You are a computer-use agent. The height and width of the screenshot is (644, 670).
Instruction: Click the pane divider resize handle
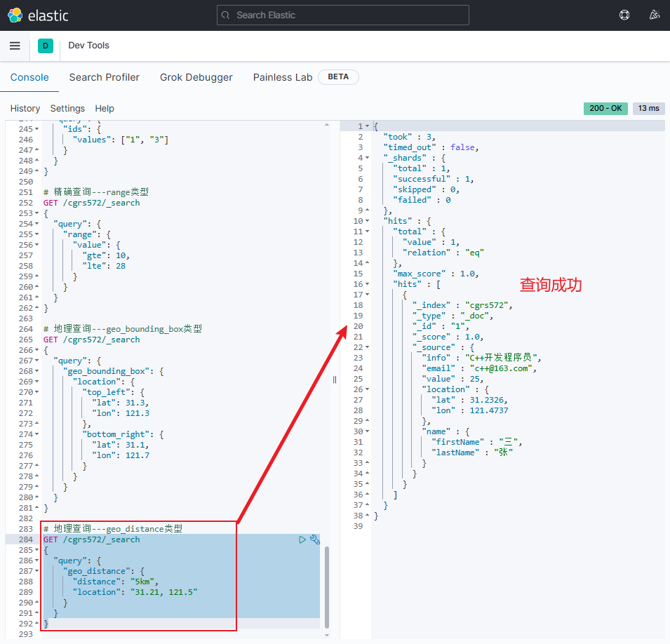[335, 380]
